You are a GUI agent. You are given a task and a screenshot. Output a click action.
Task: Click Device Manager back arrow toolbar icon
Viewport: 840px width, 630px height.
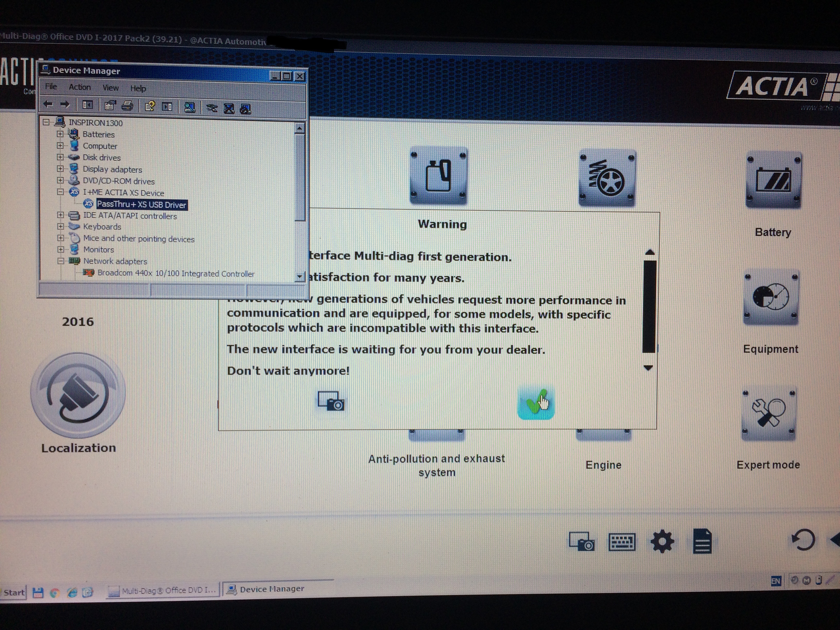[x=48, y=104]
